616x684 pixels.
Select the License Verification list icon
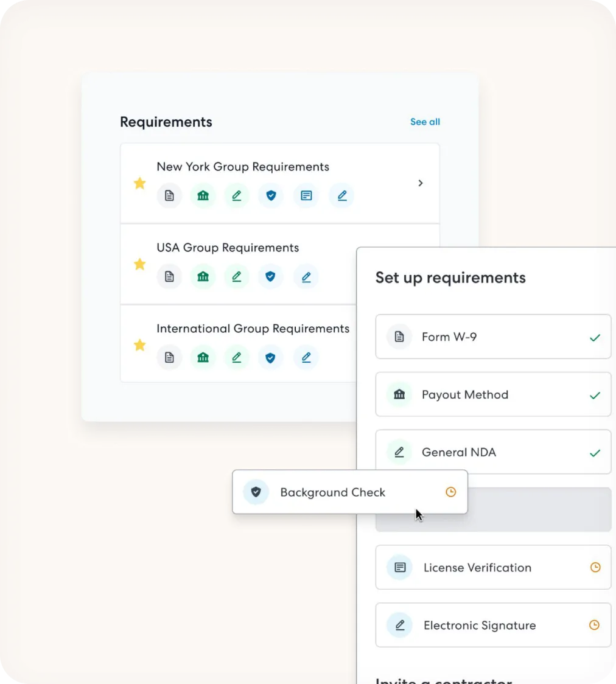coord(399,567)
